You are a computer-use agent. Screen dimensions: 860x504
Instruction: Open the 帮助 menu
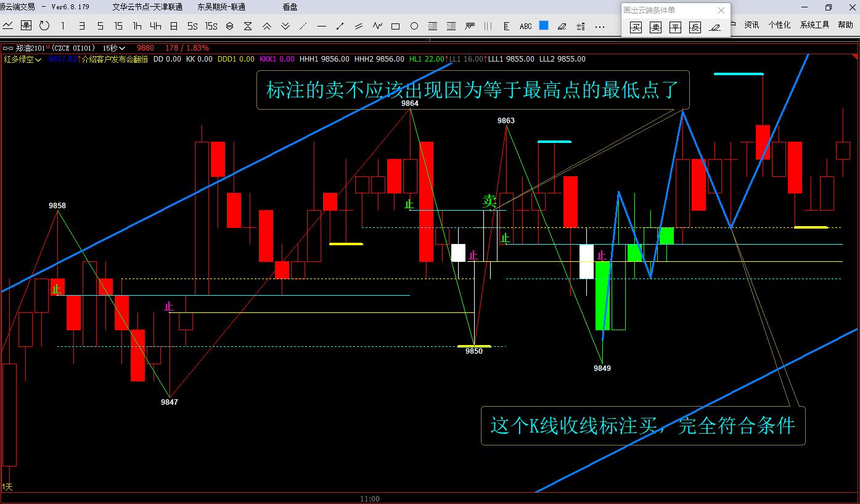(845, 25)
